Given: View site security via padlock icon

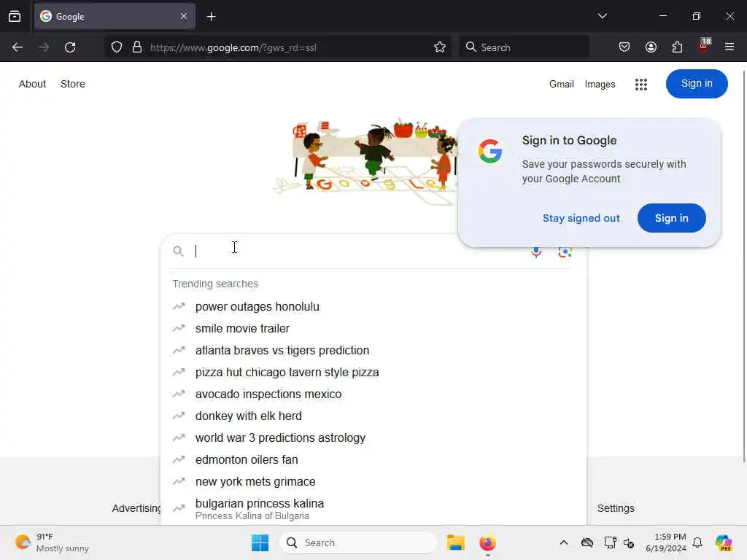Looking at the screenshot, I should coord(137,47).
